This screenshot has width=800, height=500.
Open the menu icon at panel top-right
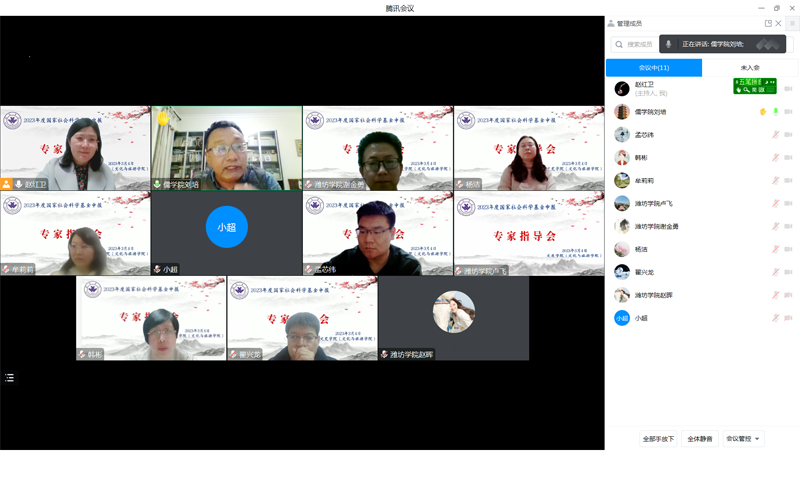792,23
